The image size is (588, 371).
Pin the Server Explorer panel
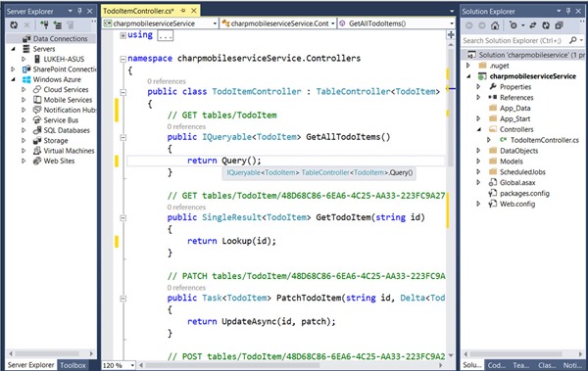[x=79, y=11]
